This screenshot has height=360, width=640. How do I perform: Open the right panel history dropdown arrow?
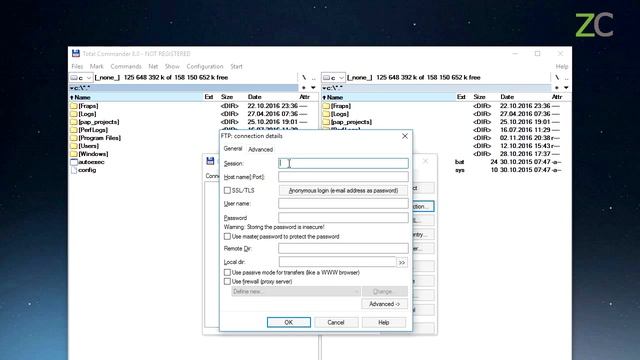[566, 88]
